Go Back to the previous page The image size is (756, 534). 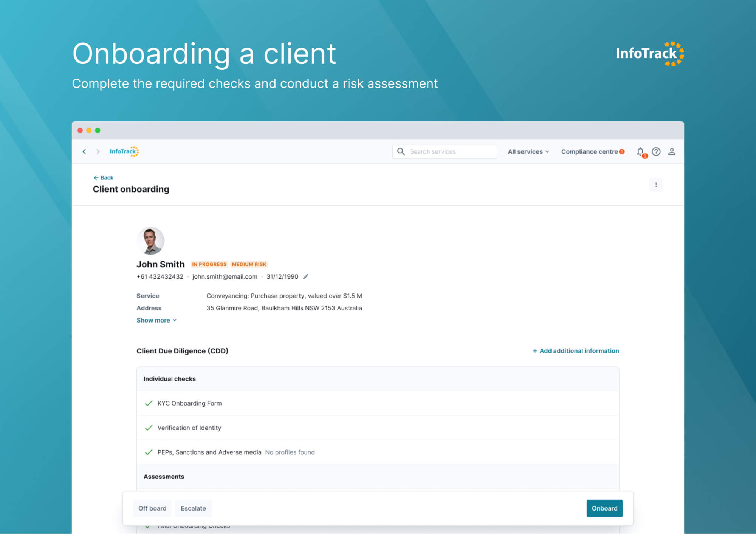click(103, 177)
